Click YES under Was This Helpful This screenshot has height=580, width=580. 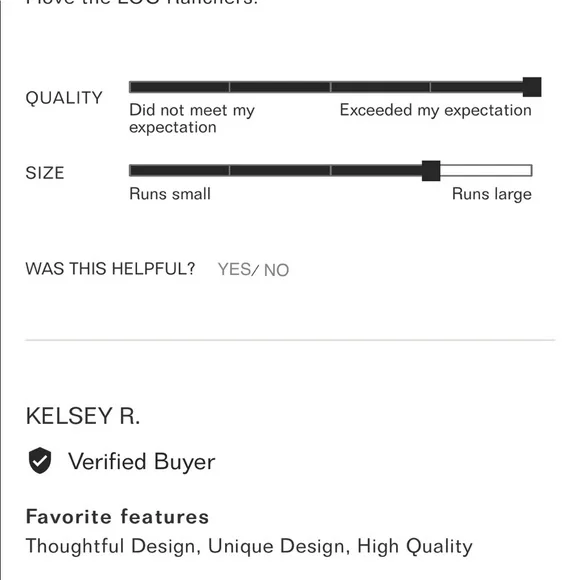pos(234,269)
